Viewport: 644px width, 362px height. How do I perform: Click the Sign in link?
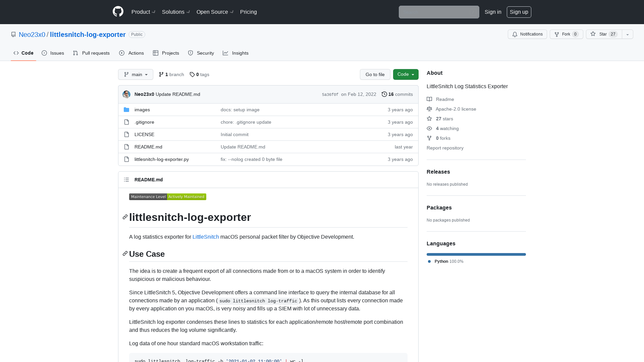coord(493,12)
